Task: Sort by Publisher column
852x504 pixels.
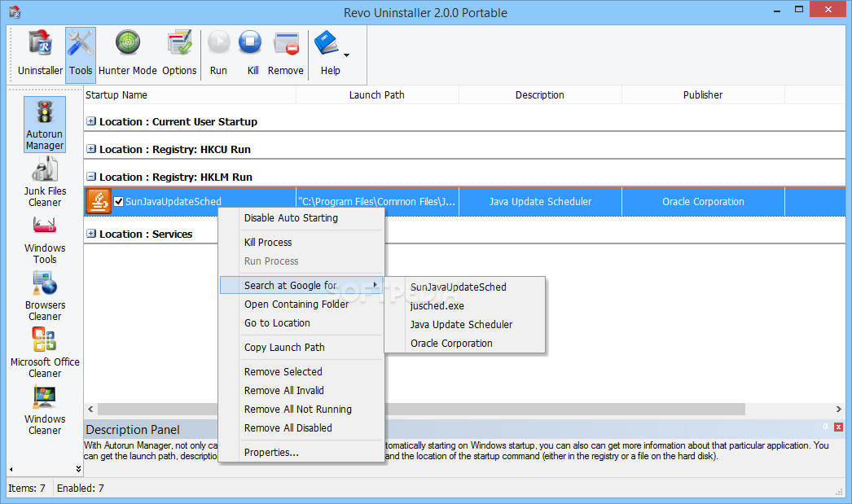Action: pyautogui.click(x=703, y=95)
